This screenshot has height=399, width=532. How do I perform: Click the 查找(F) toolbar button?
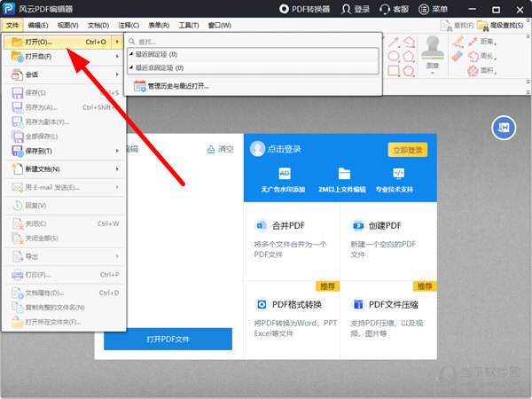457,26
